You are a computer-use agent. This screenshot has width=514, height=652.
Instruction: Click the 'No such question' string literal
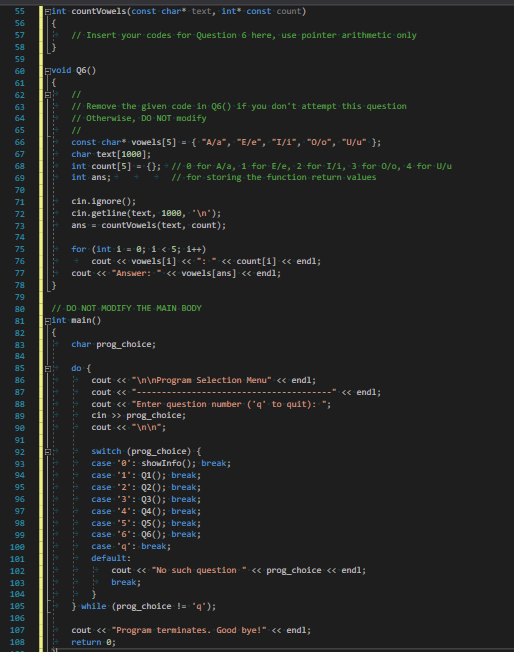[199, 570]
